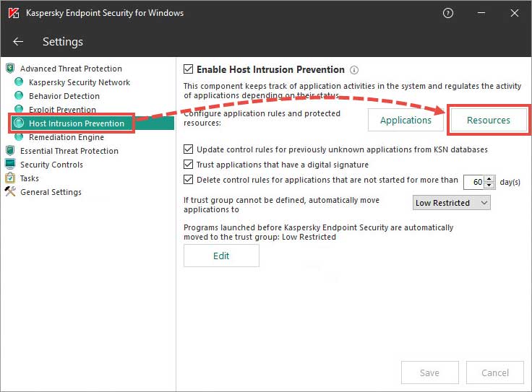Toggle Enable Host Intrusion Prevention checkbox
The image size is (532, 392).
[x=189, y=69]
